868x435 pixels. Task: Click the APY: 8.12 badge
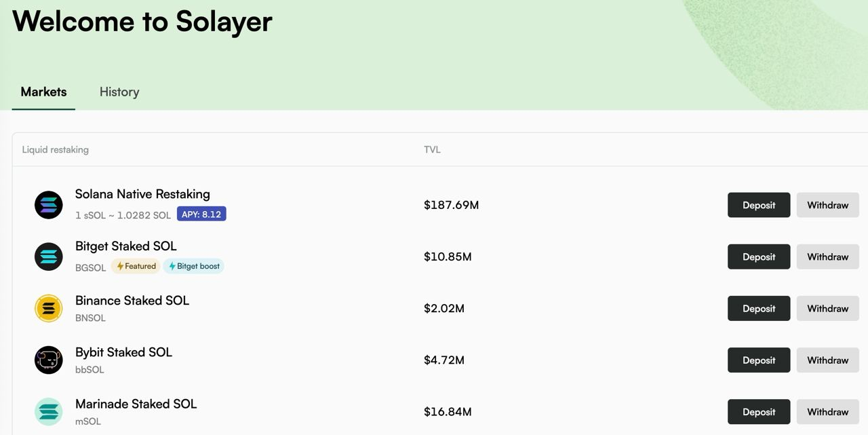tap(201, 214)
